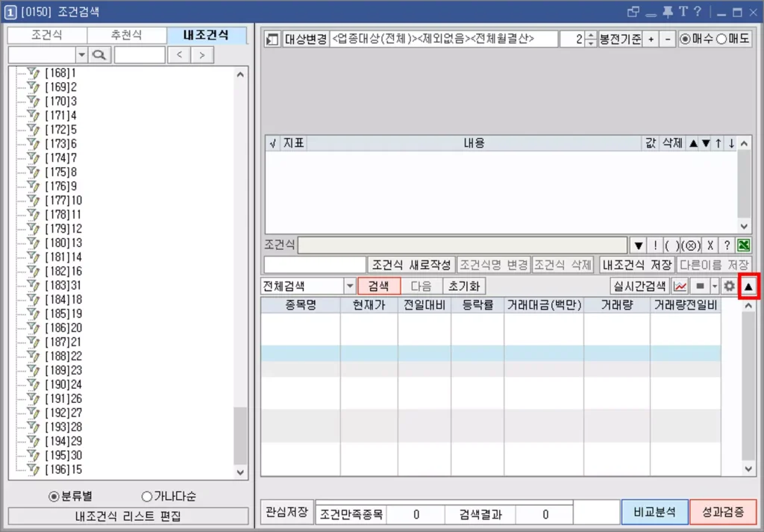Click the magnifier search icon in left panel
This screenshot has width=764, height=532.
click(99, 55)
